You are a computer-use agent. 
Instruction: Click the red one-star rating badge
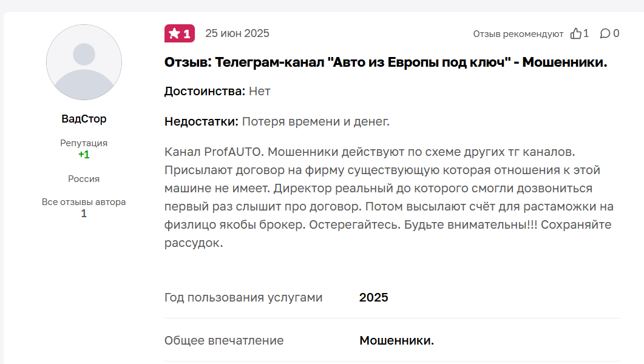[x=179, y=33]
